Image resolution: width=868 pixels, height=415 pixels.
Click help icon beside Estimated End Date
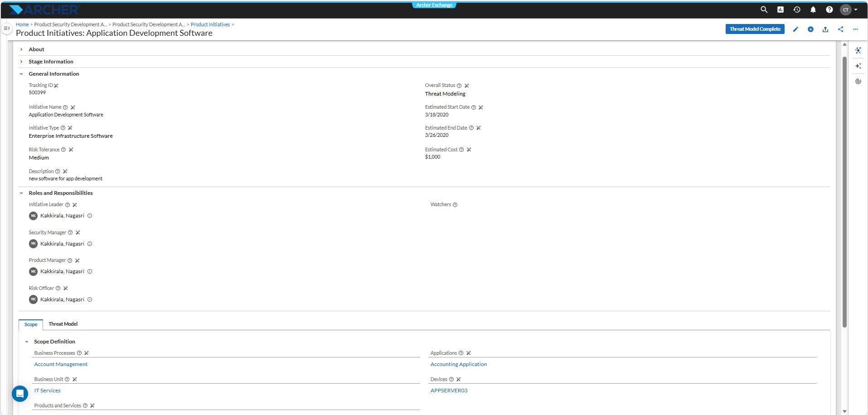point(471,128)
